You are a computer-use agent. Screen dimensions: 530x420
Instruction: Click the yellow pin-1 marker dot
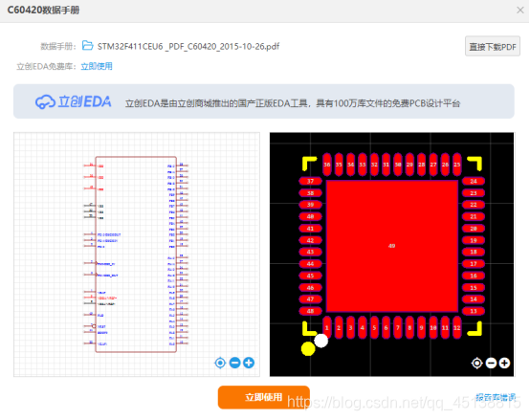pyautogui.click(x=308, y=348)
